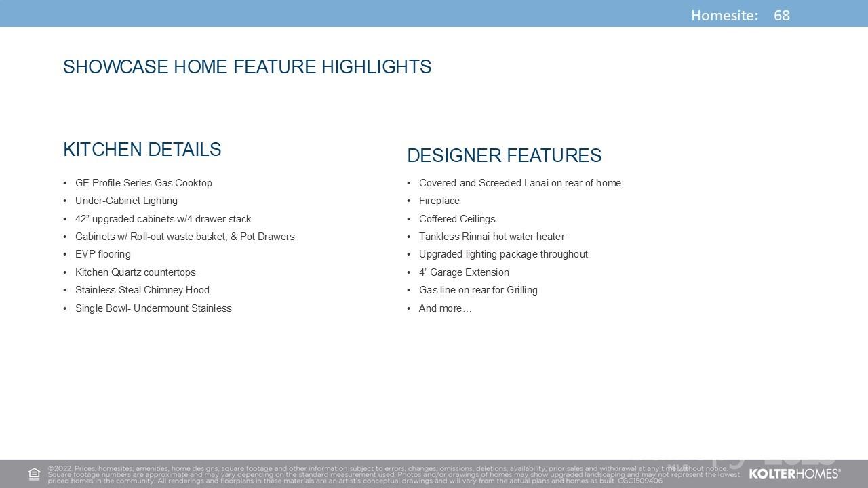Click the Under-Cabinet Lighting line

126,201
